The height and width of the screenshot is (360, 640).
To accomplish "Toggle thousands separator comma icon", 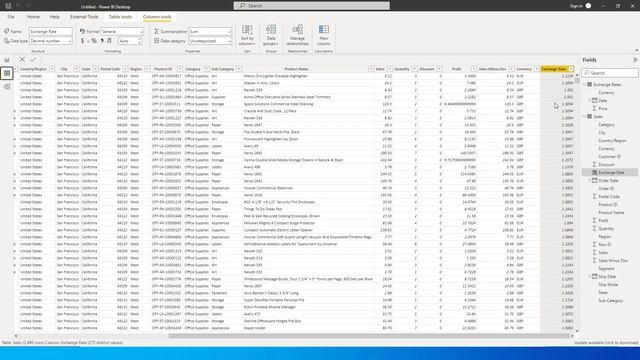I will coord(102,41).
